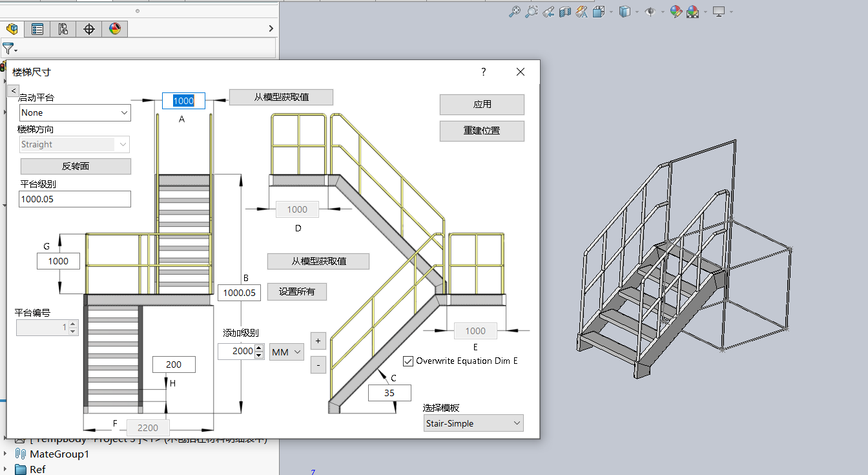Open Display Style dropdown arrow
The image size is (868, 475).
point(637,12)
